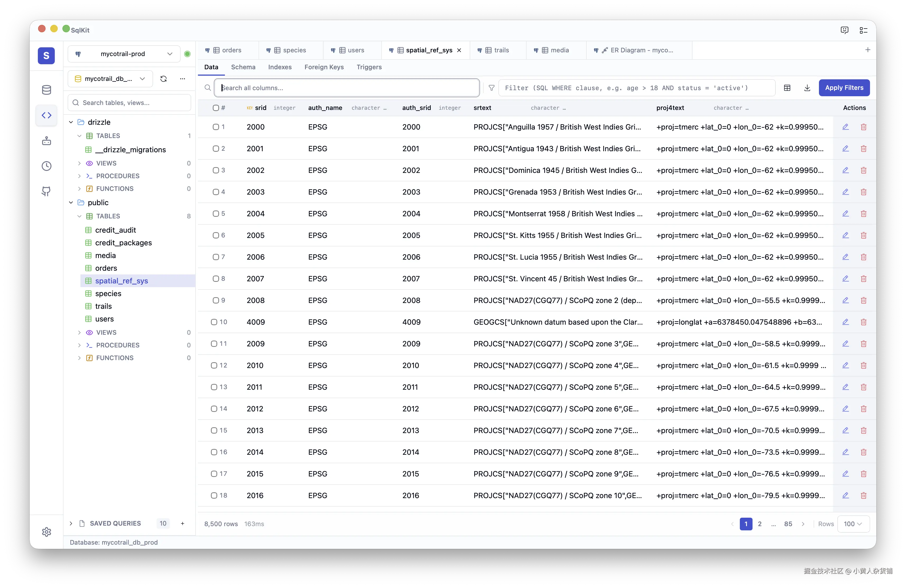
Task: Go to next page arrow in pagination
Action: point(803,524)
